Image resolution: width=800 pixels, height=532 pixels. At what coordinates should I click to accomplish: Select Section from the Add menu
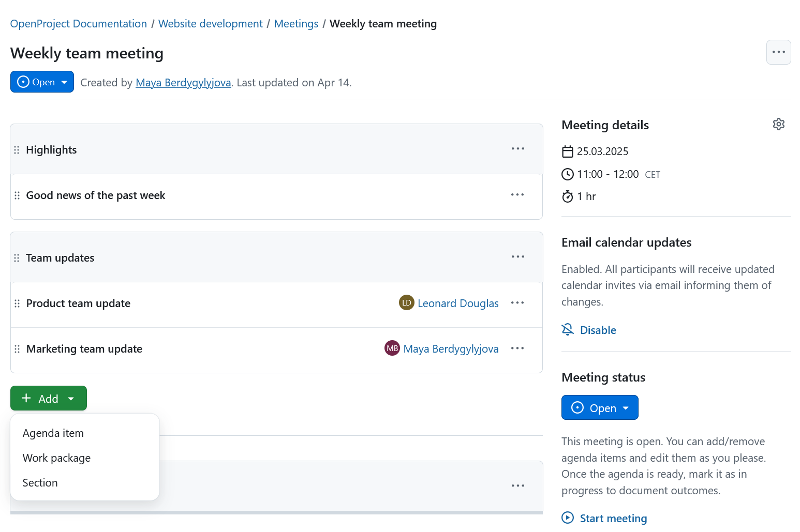(40, 482)
